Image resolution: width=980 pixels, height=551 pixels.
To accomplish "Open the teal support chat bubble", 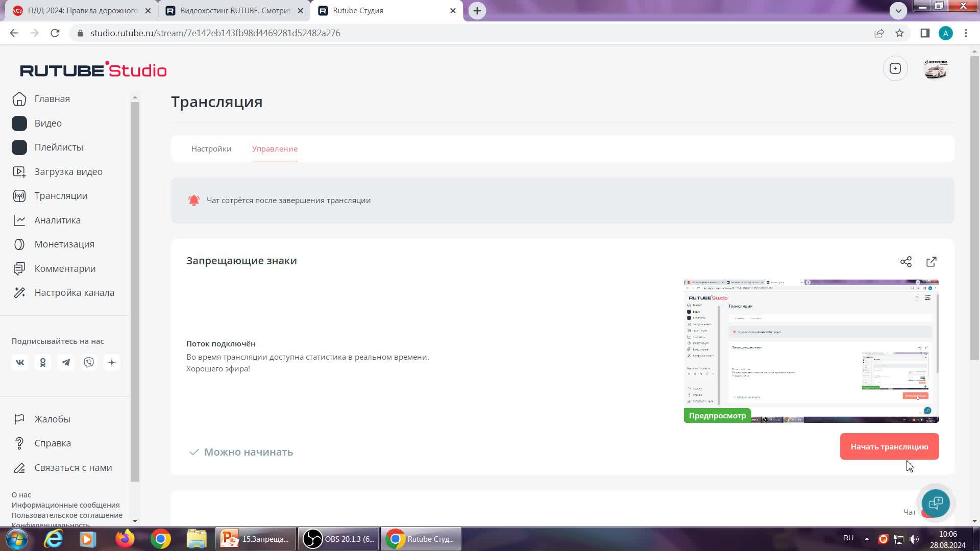I will [935, 503].
